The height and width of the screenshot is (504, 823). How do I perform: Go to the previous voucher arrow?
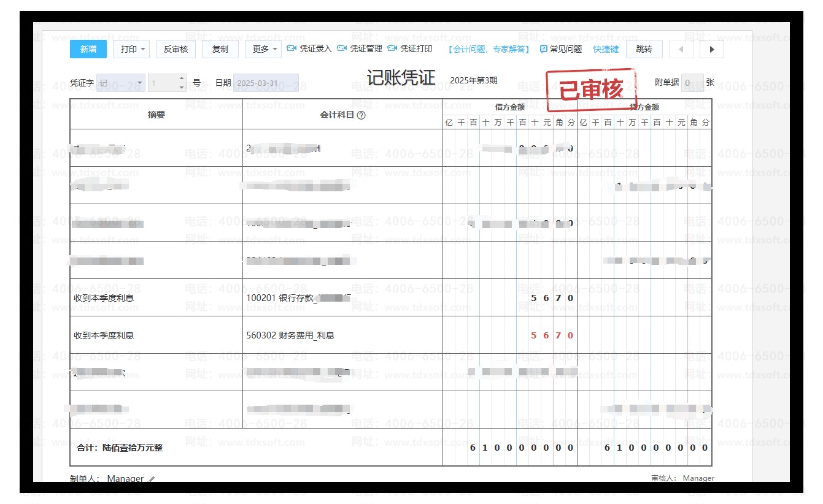pyautogui.click(x=681, y=50)
